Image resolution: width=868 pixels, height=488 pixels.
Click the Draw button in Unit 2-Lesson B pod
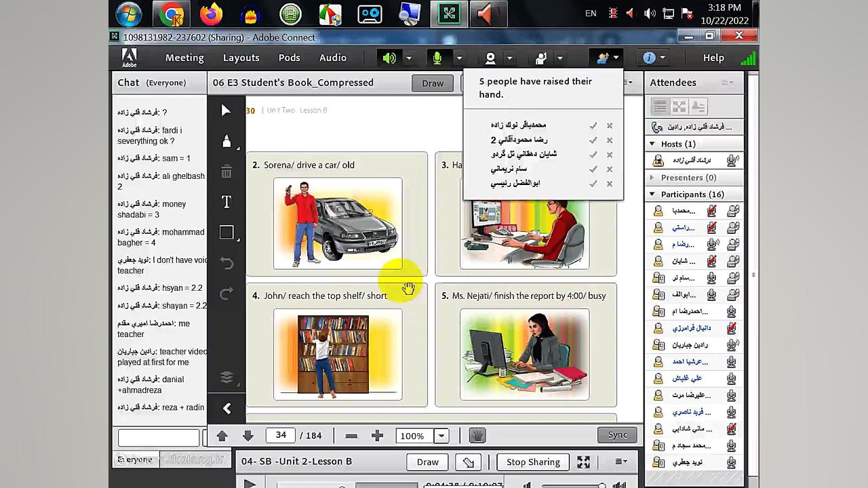point(428,462)
